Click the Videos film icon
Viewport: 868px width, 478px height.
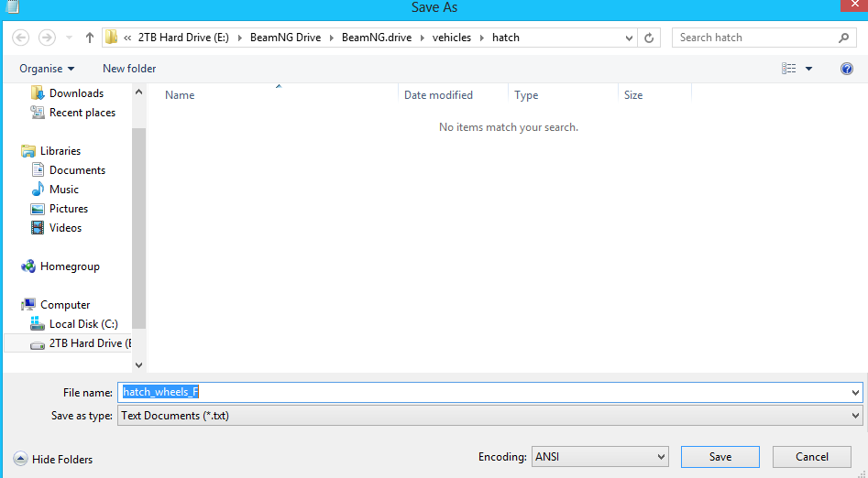[37, 228]
